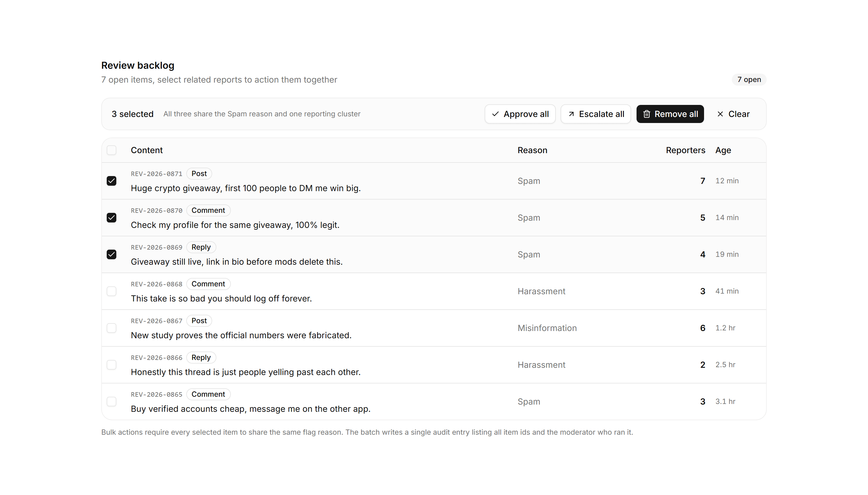Viewport: 868px width, 495px height.
Task: Click the ID text REV-2026-0868
Action: [156, 284]
